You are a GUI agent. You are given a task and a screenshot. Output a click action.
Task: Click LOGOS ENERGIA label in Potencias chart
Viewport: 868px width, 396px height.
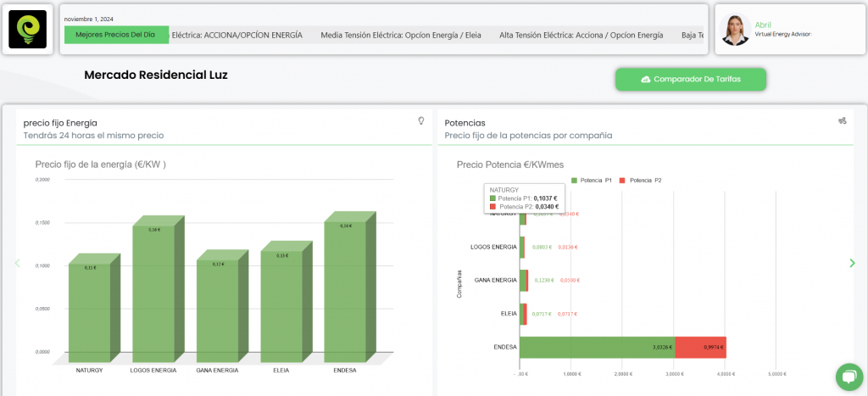coord(493,247)
